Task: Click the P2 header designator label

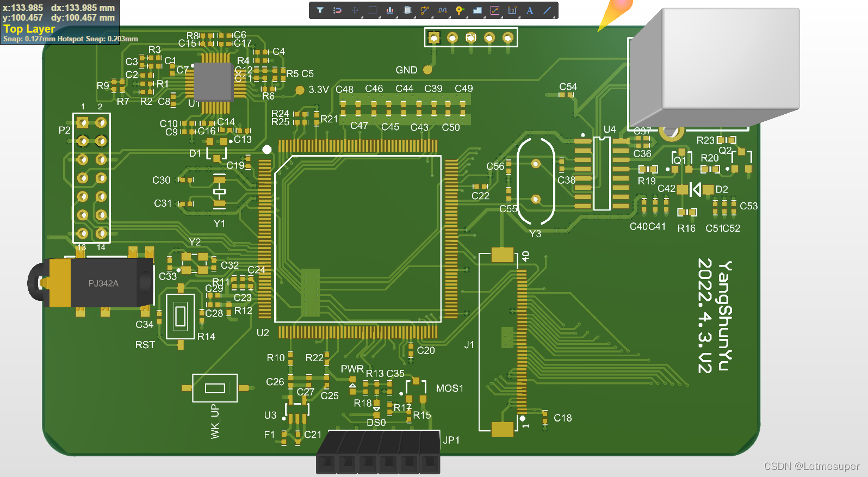Action: click(x=65, y=130)
